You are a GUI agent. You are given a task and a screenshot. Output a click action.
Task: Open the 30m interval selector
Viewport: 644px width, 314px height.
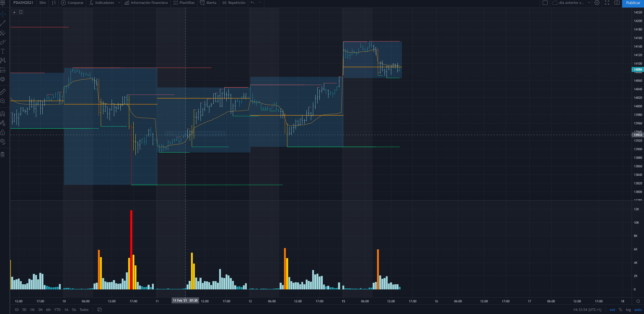tap(42, 3)
